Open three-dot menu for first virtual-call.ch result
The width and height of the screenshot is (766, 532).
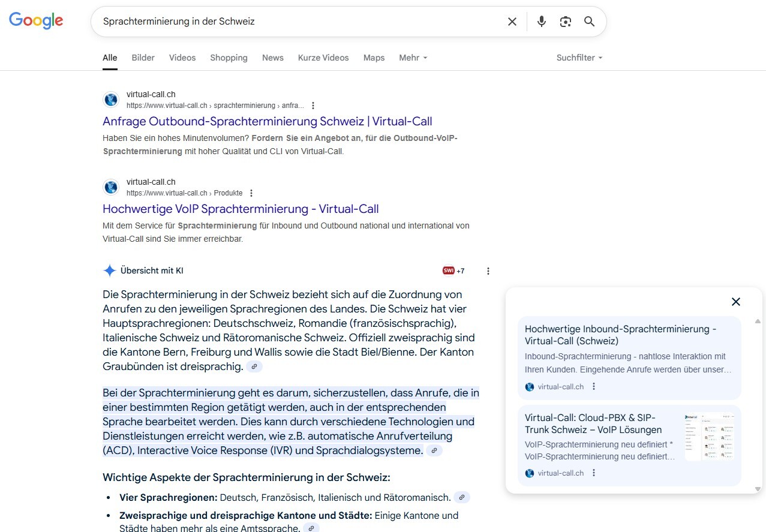pos(313,106)
